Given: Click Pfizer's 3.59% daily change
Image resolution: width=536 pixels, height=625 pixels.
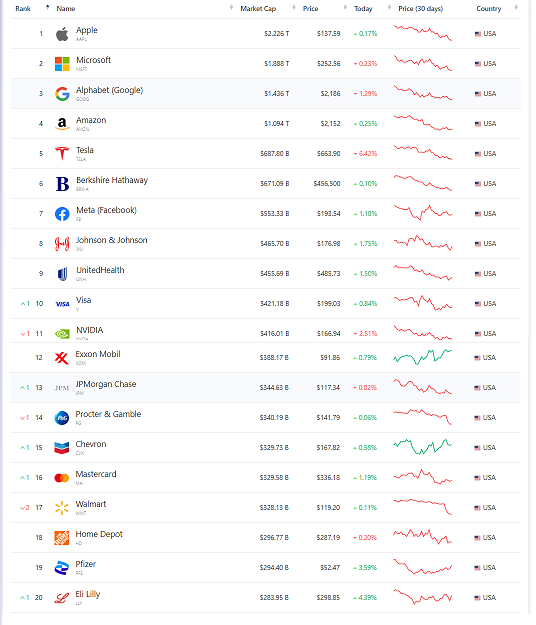Looking at the screenshot, I should click(x=365, y=568).
